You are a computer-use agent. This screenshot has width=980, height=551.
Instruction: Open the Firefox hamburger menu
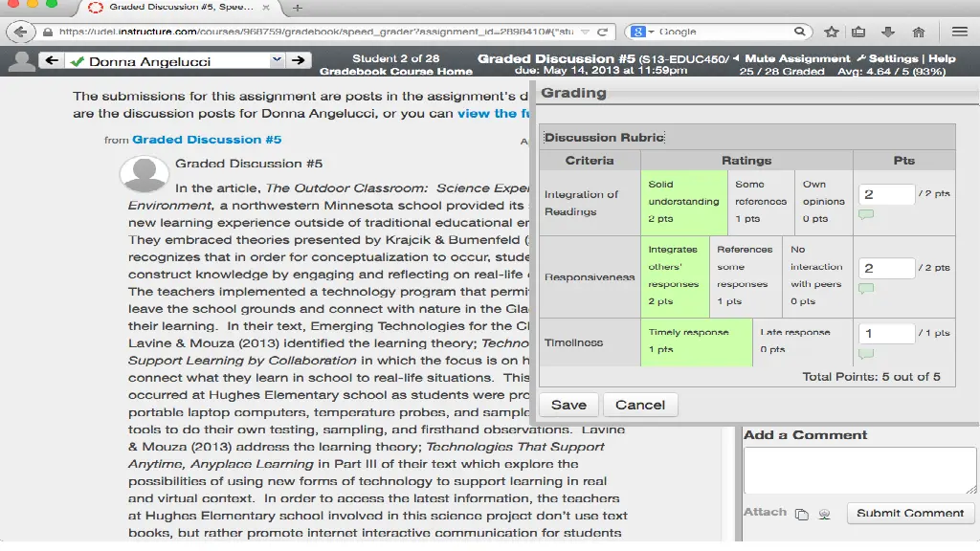pos(959,32)
